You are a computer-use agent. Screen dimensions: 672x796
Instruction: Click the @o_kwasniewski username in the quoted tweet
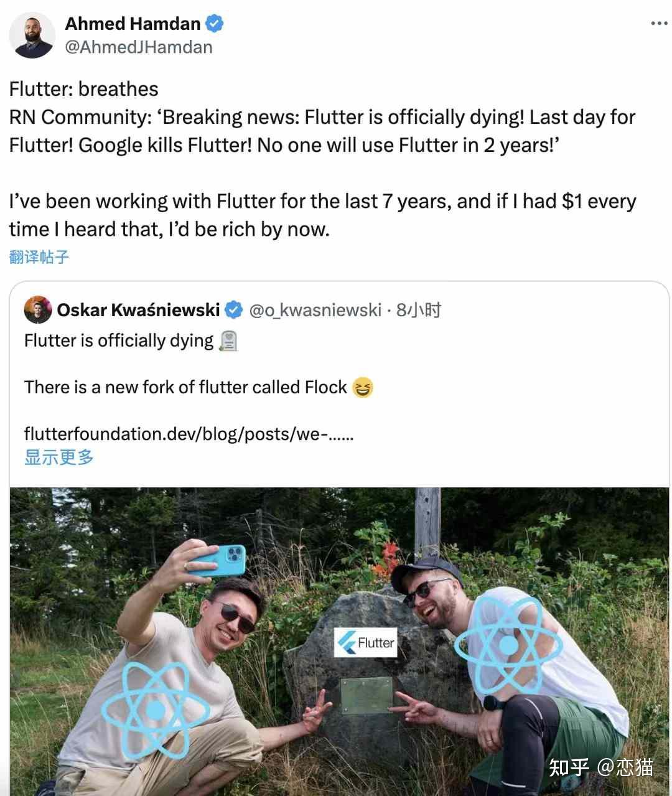tap(314, 309)
